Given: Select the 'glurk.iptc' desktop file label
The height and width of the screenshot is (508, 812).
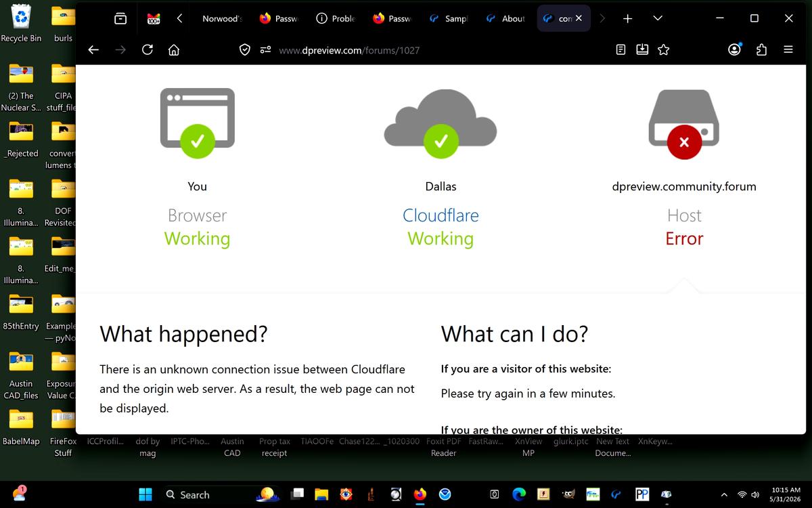Looking at the screenshot, I should [x=570, y=441].
